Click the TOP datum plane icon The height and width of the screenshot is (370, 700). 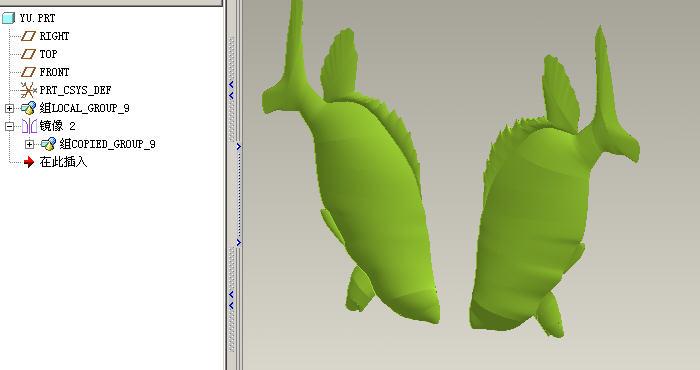coord(29,54)
